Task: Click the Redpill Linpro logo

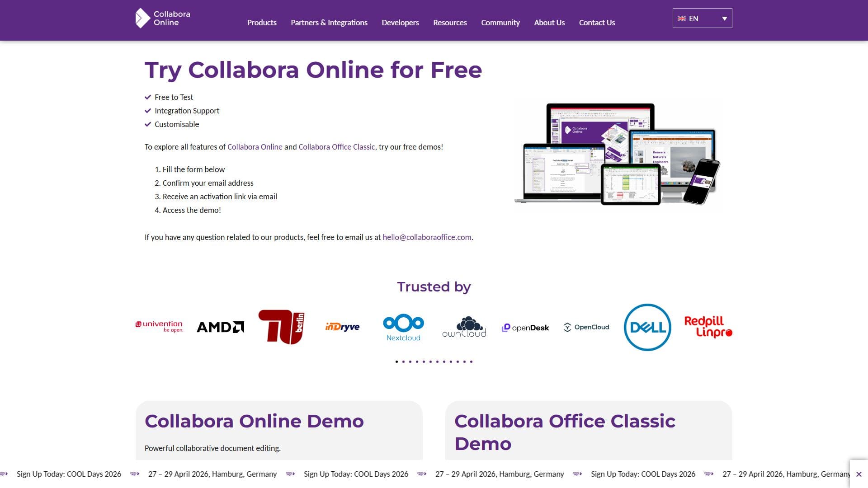Action: (708, 327)
